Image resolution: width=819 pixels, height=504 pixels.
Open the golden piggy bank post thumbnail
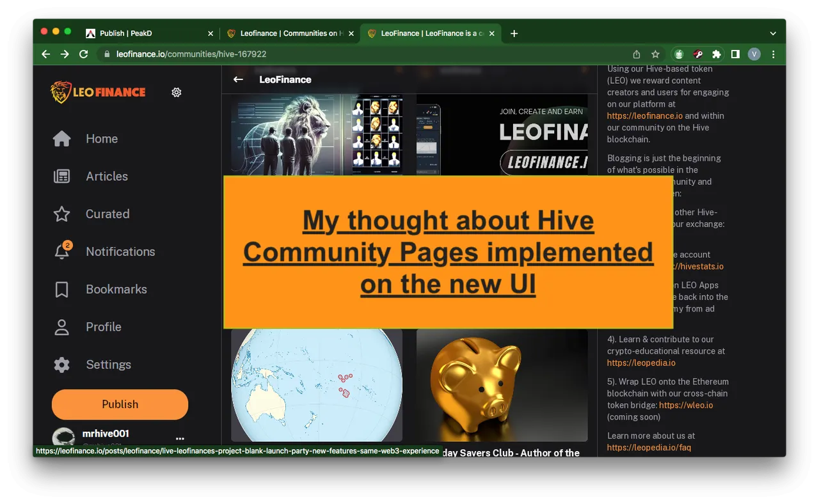[502, 385]
